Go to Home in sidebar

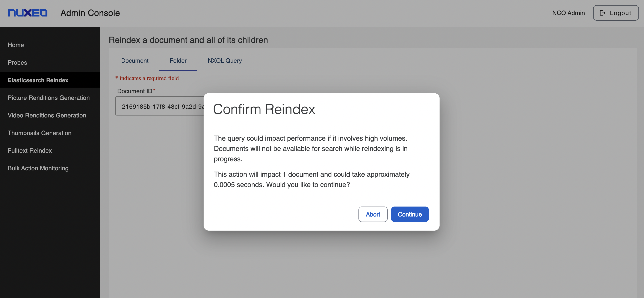(x=16, y=45)
